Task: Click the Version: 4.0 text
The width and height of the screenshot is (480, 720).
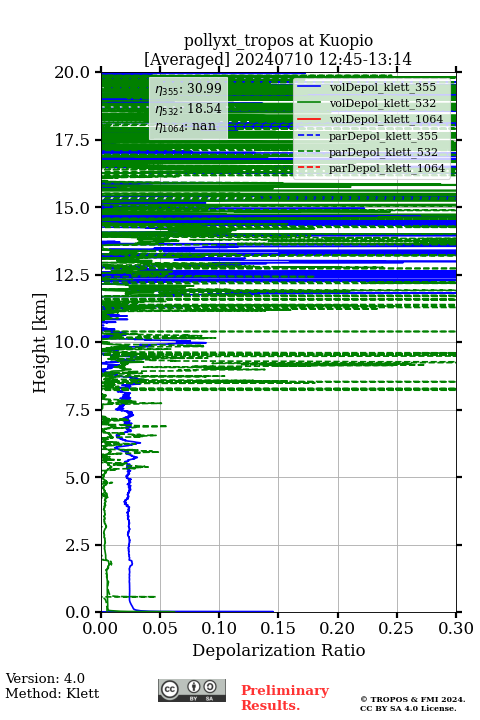Action: pyautogui.click(x=45, y=678)
